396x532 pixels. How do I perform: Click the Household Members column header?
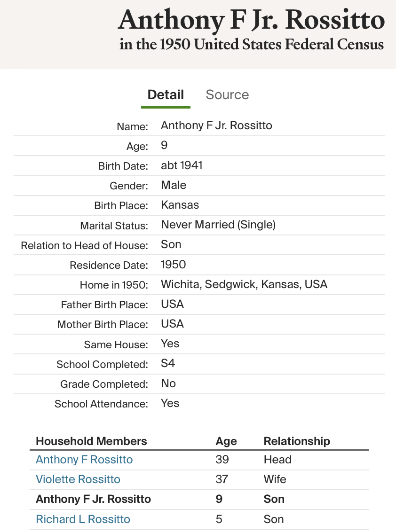(91, 441)
